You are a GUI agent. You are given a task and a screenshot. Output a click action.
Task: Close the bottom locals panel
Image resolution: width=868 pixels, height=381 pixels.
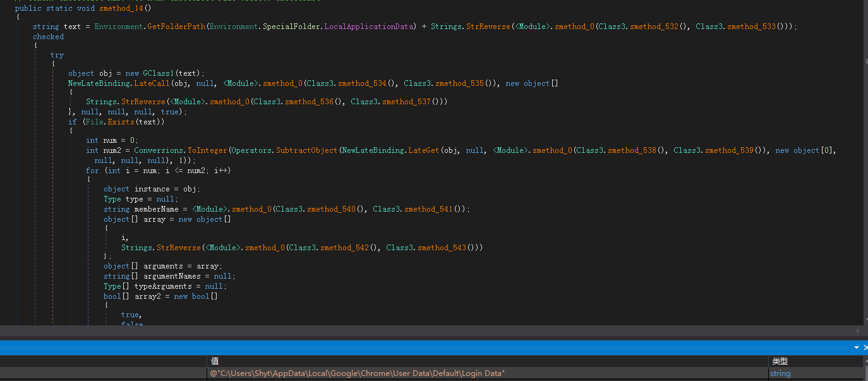click(865, 348)
